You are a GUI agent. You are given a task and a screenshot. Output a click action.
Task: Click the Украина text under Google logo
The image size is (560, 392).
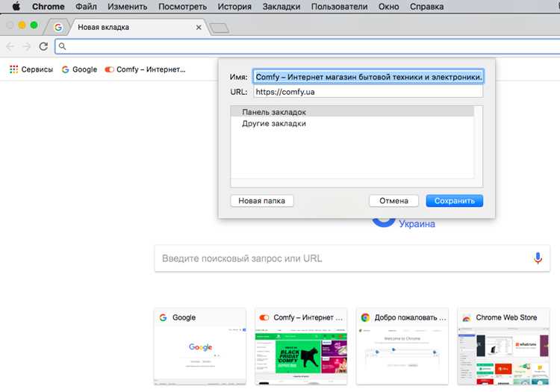click(x=417, y=224)
